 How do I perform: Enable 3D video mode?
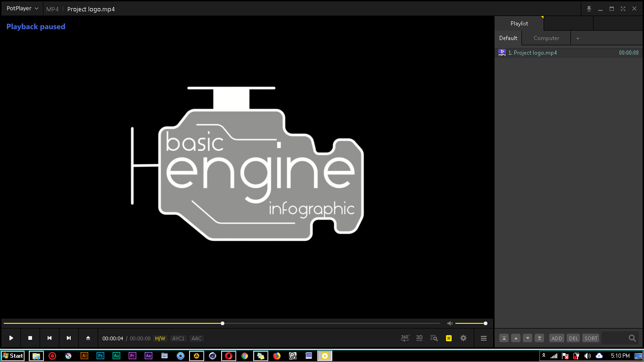(x=419, y=338)
